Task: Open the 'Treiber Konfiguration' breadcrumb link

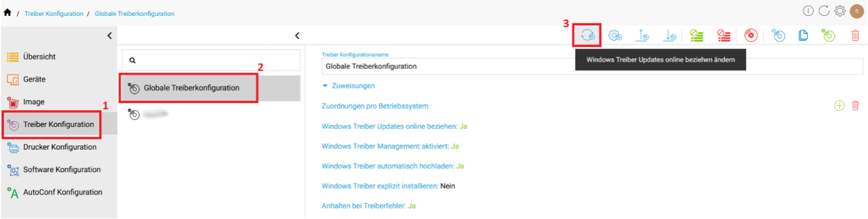Action: tap(54, 13)
